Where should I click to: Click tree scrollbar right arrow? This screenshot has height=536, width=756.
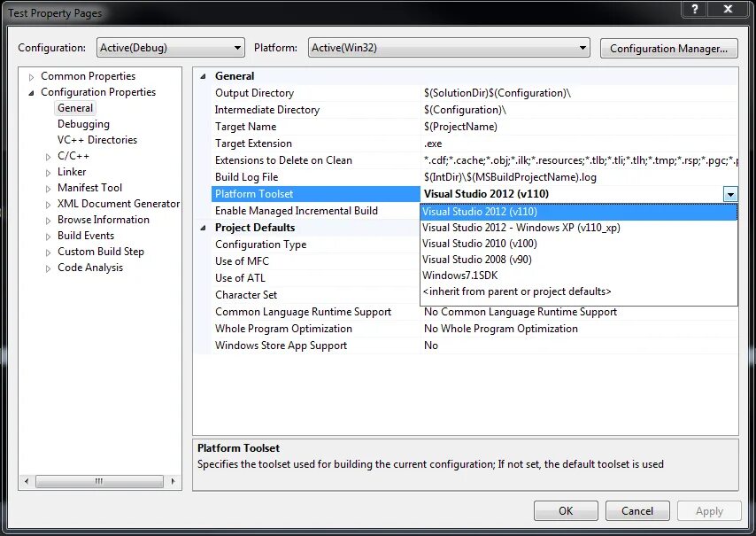pos(174,481)
